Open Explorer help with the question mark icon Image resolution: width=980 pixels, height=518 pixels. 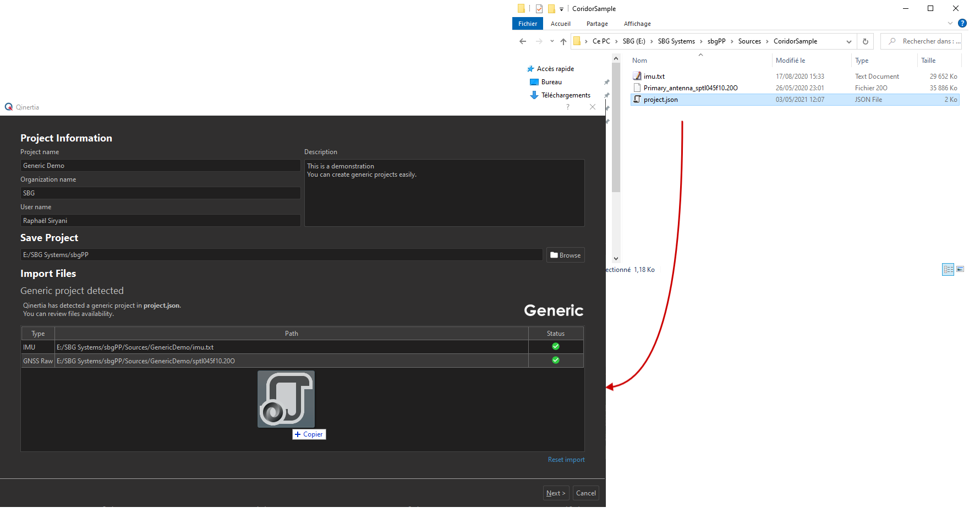(x=962, y=23)
